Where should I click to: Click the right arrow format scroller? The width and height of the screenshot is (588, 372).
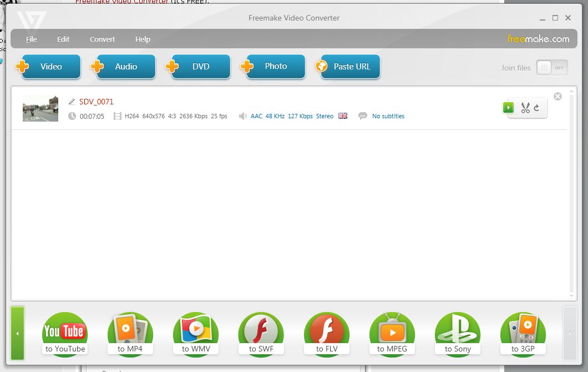click(570, 333)
